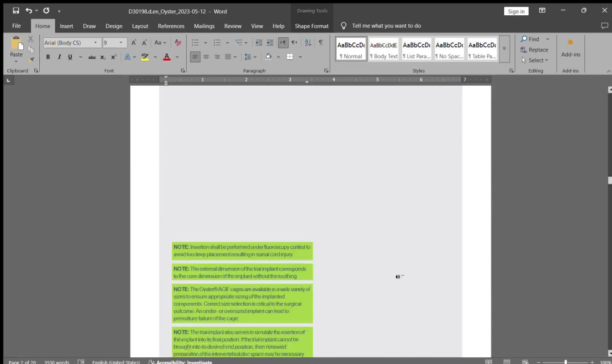
Task: Click Accessibility: Investigate in status bar
Action: (181, 362)
